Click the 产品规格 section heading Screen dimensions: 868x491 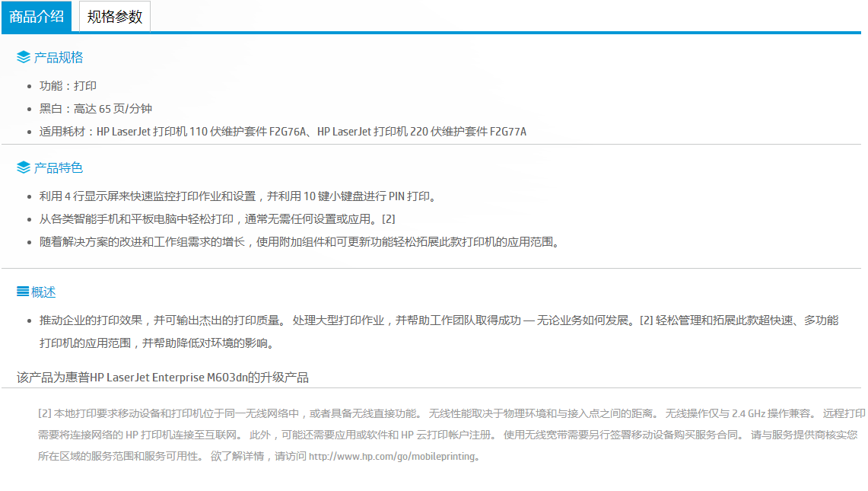point(58,57)
